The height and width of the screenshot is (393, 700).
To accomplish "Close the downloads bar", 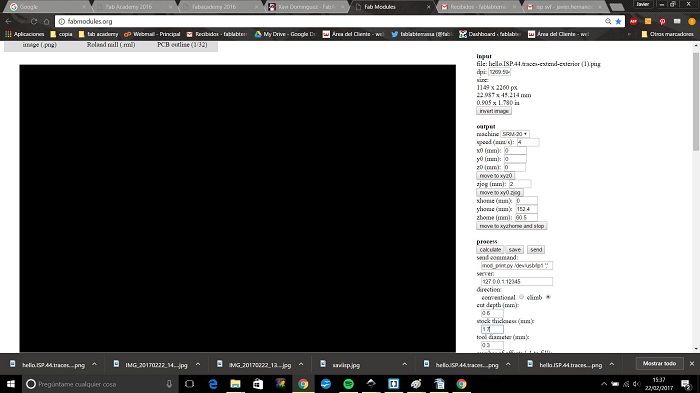I will click(692, 364).
